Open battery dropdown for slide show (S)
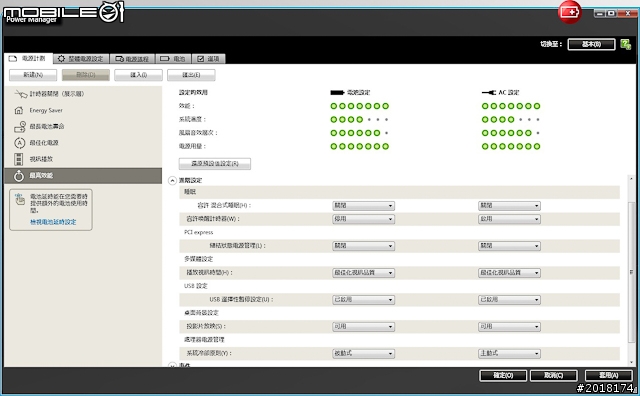This screenshot has width=640, height=396. [363, 327]
